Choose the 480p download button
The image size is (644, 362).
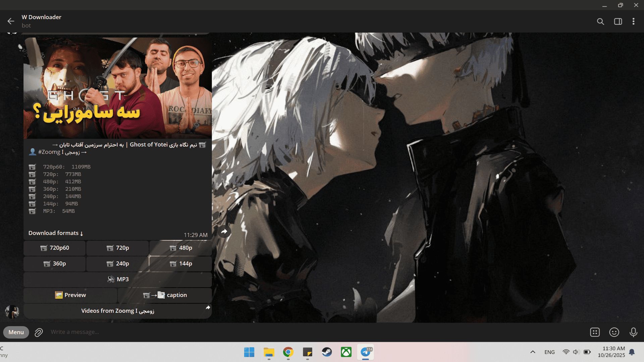pyautogui.click(x=180, y=248)
